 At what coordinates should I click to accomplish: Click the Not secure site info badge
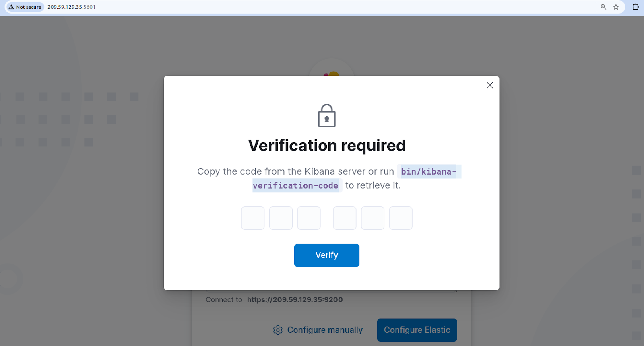[x=25, y=7]
